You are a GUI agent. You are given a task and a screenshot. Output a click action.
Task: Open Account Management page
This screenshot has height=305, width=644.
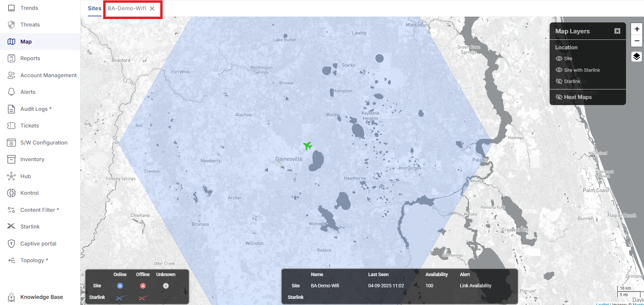click(x=48, y=75)
